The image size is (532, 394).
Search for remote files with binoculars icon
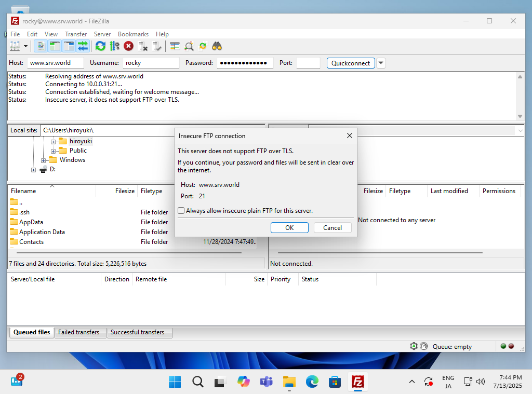[x=217, y=46]
